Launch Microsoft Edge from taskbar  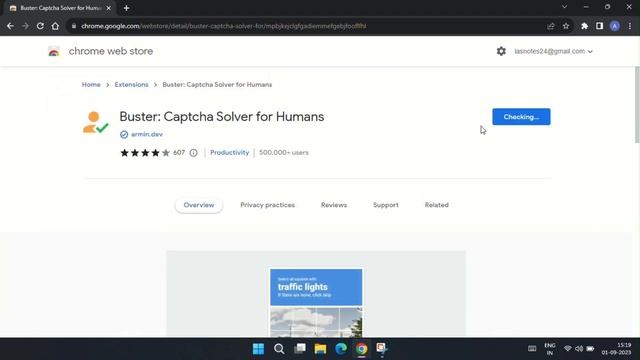pyautogui.click(x=341, y=349)
